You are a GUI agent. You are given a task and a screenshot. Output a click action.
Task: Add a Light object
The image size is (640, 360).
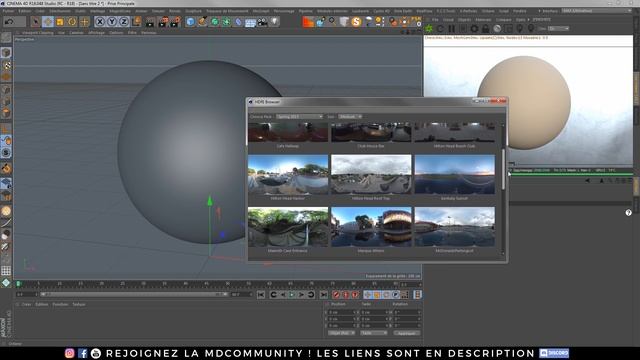(275, 22)
